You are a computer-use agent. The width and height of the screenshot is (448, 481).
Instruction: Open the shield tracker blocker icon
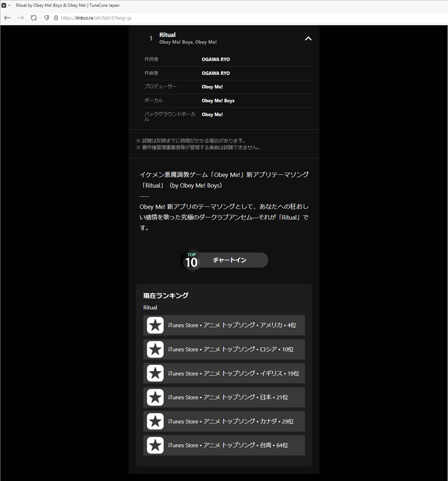(x=47, y=18)
